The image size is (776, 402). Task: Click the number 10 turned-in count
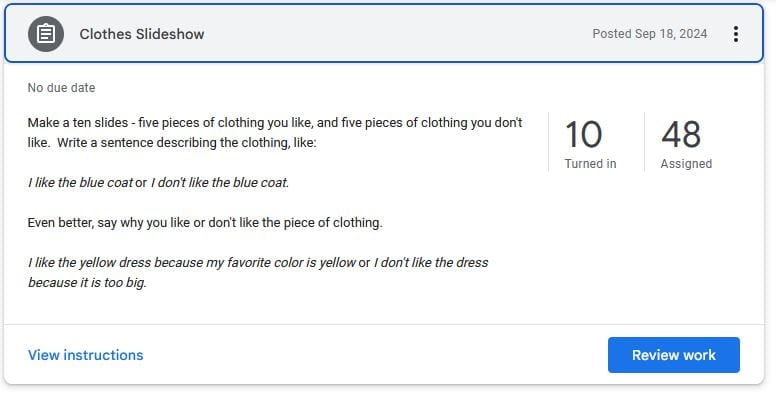583,135
